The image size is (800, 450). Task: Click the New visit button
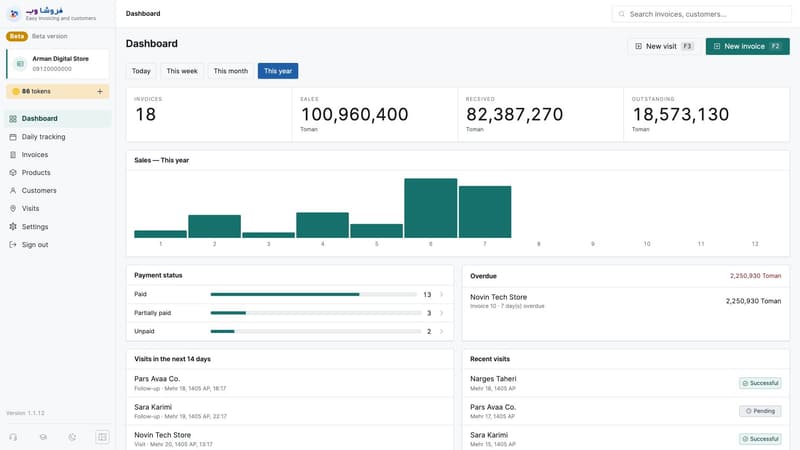click(x=663, y=46)
